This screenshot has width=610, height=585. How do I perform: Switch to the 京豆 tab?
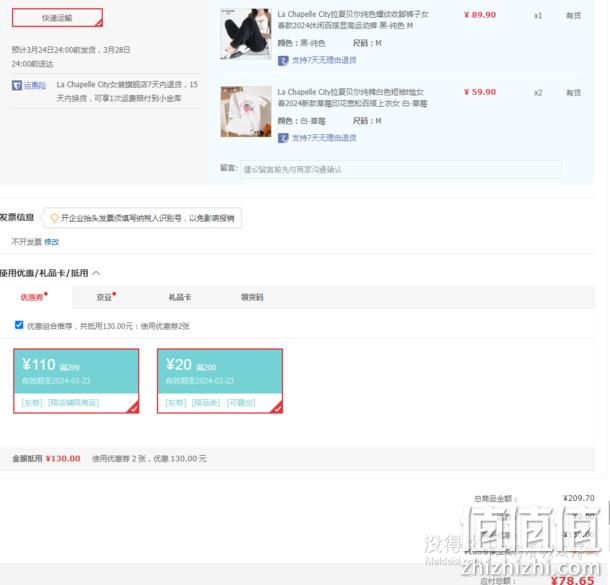[106, 297]
